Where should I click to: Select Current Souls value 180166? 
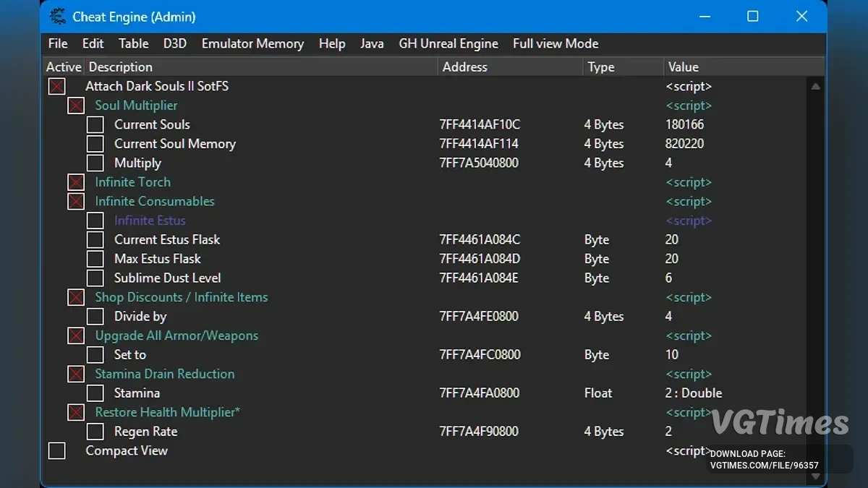[685, 124]
